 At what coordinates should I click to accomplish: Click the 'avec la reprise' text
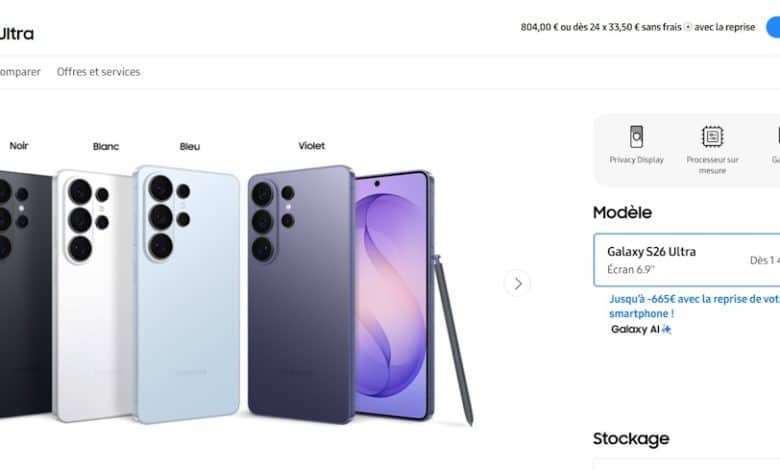726,28
